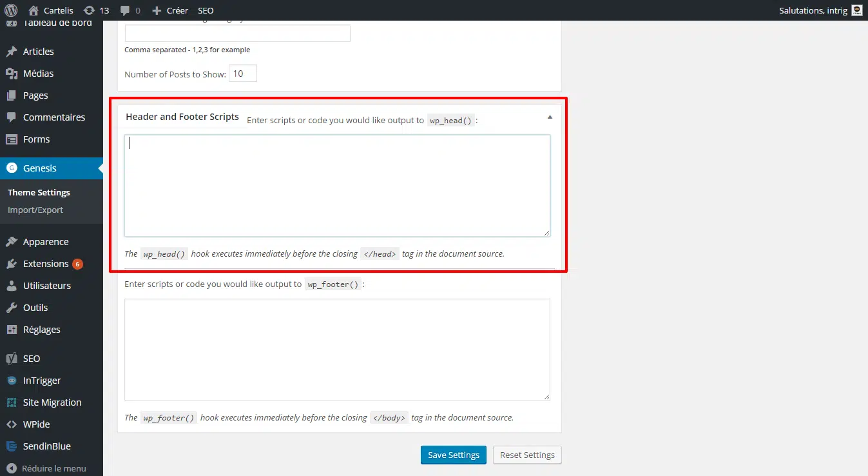This screenshot has width=868, height=476.
Task: Click inside the wp_head() scripts textarea
Action: pos(337,186)
